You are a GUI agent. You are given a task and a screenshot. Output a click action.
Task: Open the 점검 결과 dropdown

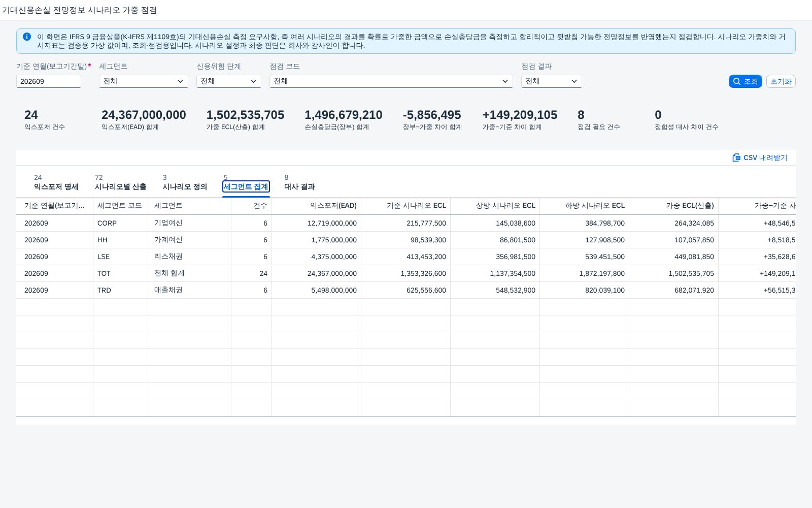[552, 81]
